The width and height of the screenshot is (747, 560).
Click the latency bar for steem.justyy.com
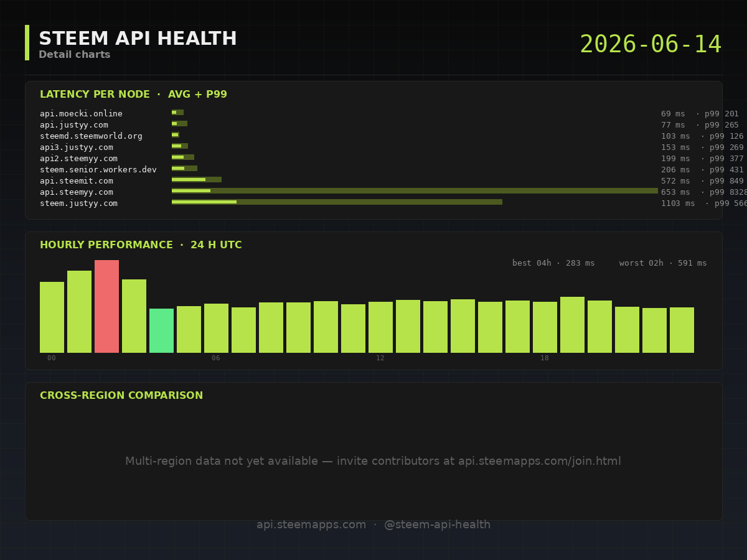click(x=337, y=202)
